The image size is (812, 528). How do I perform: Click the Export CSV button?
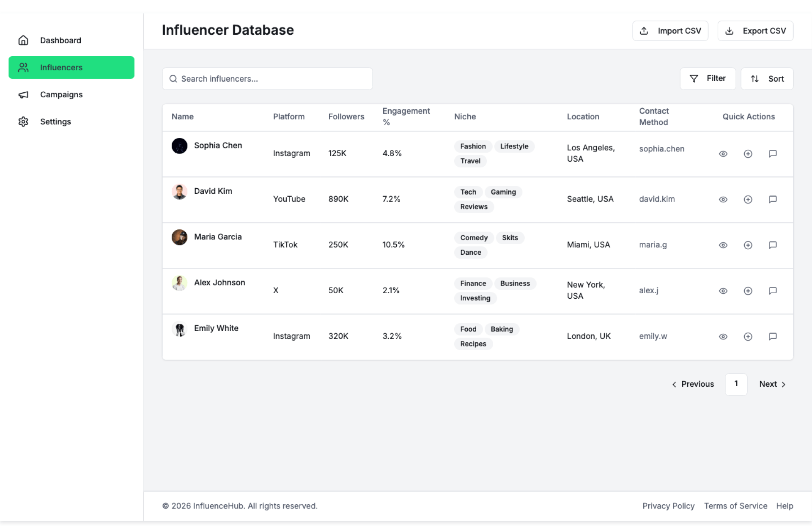755,31
